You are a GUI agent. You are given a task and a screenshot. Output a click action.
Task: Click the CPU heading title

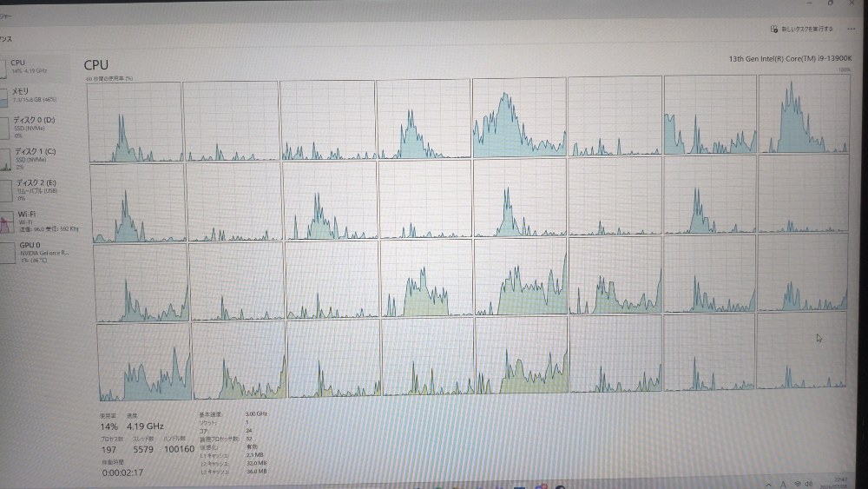click(95, 65)
